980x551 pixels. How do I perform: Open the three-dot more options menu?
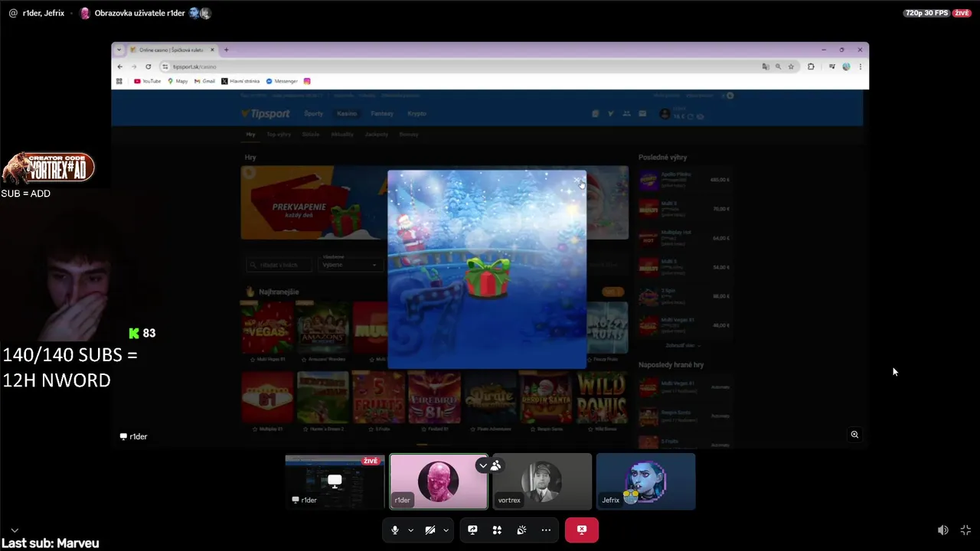[x=546, y=530]
